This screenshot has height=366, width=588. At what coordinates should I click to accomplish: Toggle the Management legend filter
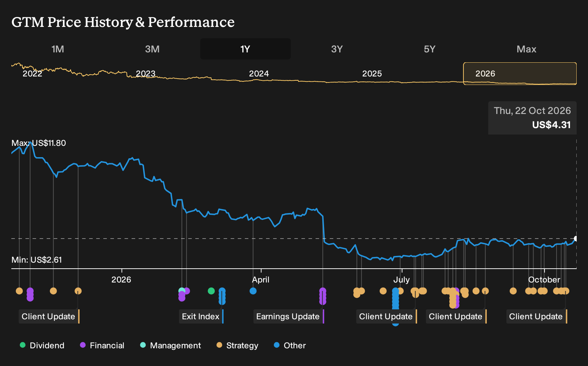(x=171, y=345)
